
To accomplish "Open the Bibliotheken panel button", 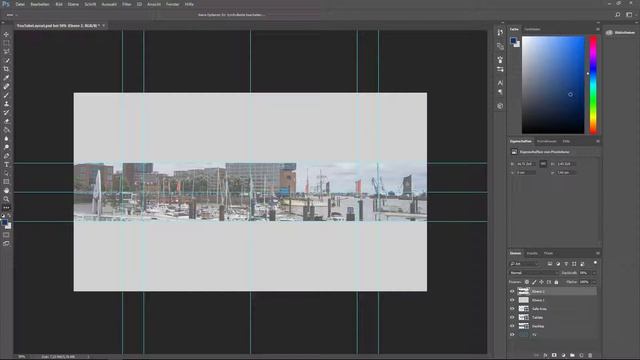I will [x=621, y=33].
